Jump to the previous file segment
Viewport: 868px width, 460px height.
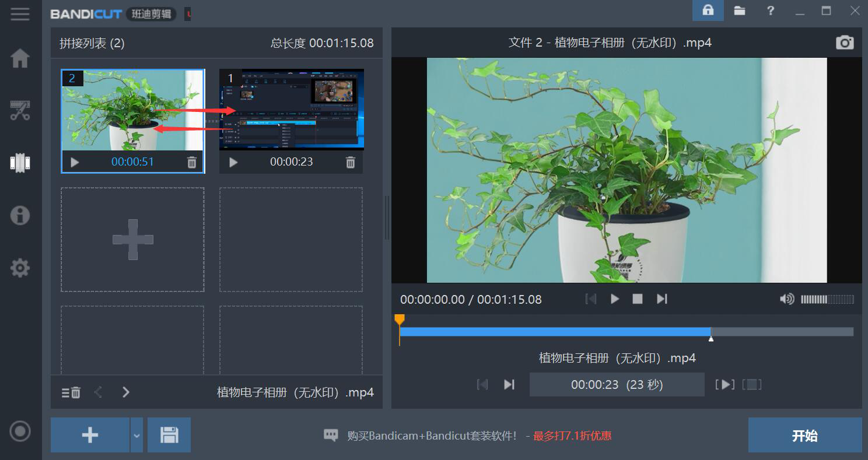point(482,384)
